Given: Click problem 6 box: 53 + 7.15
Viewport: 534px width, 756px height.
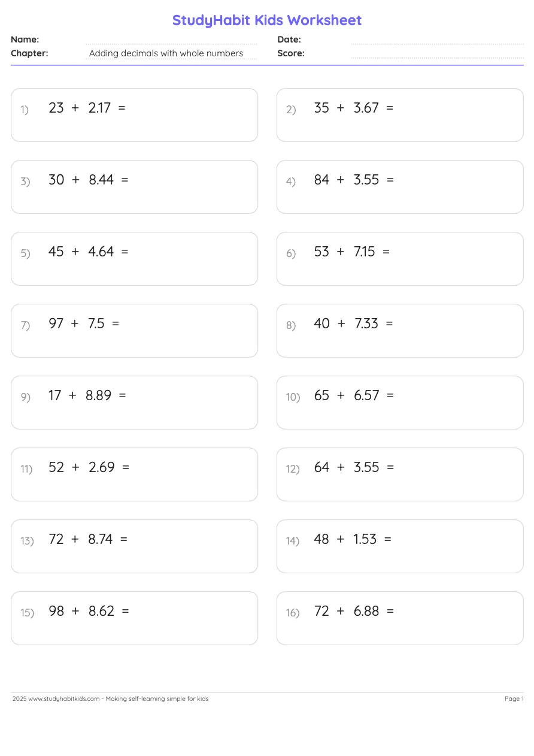Looking at the screenshot, I should [x=400, y=259].
